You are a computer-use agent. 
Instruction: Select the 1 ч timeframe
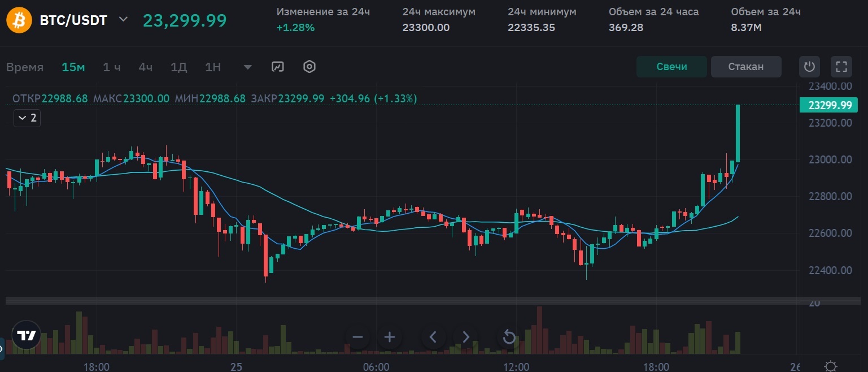112,67
